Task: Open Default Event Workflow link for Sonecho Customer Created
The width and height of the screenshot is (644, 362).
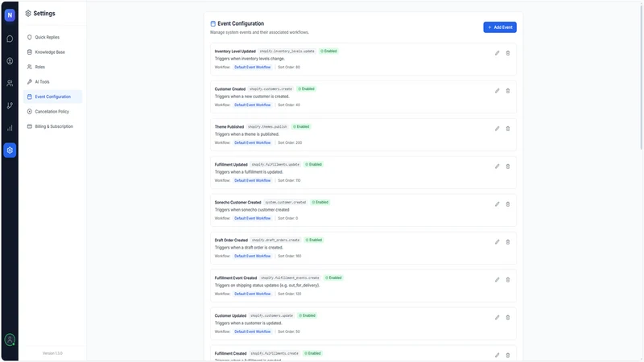Action: 252,218
